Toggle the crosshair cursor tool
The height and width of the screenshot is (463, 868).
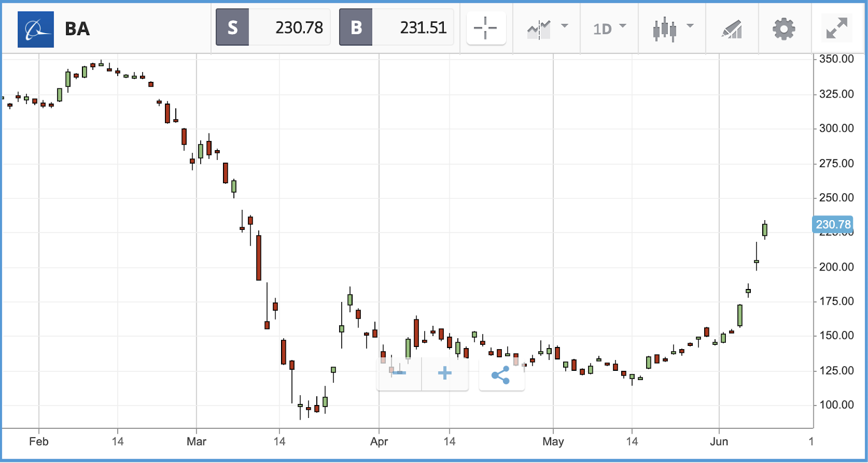click(486, 28)
